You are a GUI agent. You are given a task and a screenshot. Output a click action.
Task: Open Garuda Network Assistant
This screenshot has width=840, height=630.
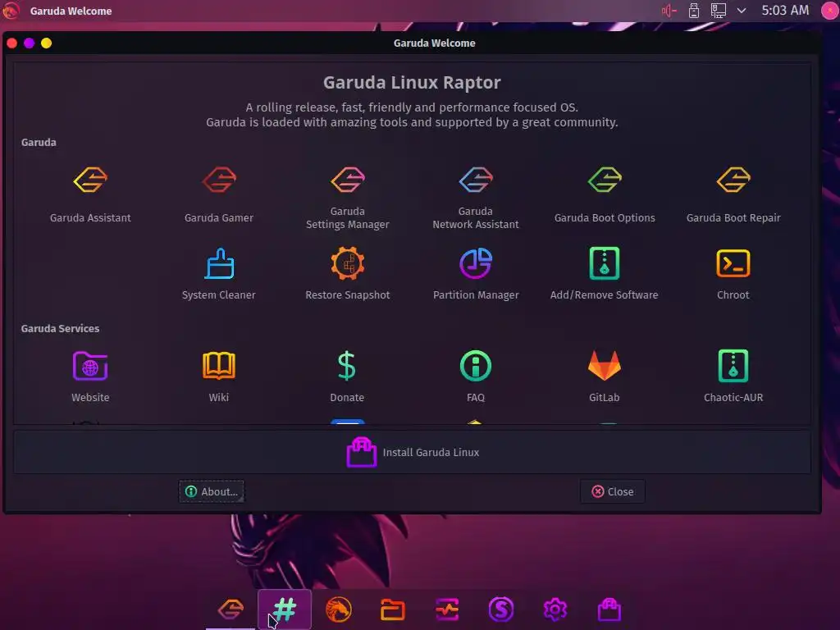[476, 197]
